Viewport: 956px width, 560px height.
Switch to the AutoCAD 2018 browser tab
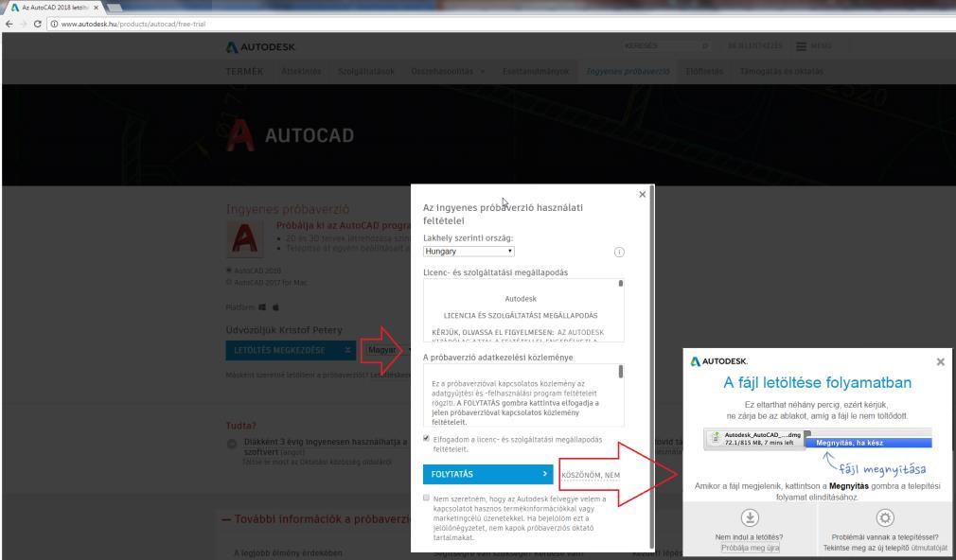pos(54,8)
